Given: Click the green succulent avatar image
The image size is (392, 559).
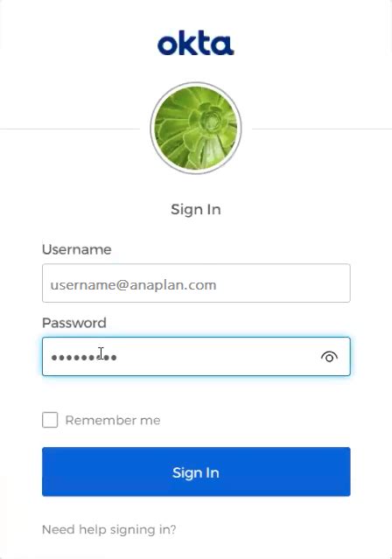Looking at the screenshot, I should (196, 128).
